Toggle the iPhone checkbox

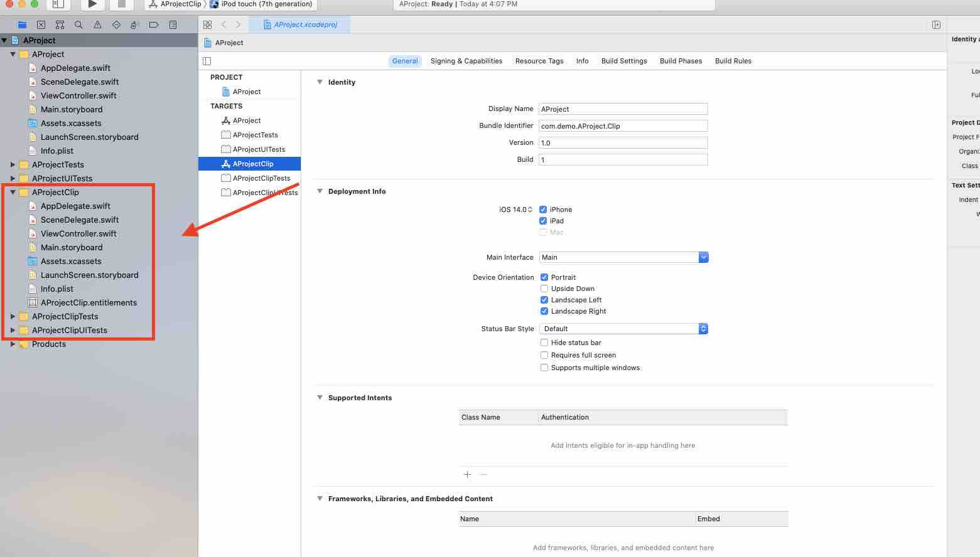click(x=543, y=210)
